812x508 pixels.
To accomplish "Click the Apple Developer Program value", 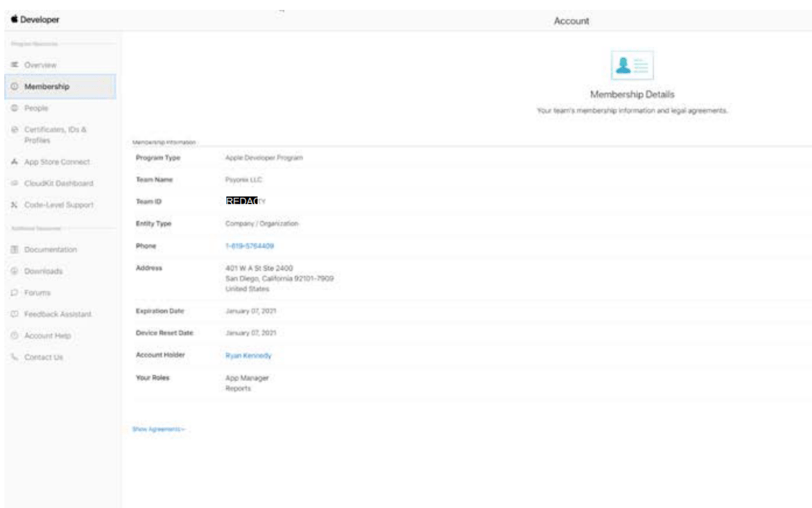I will point(264,158).
